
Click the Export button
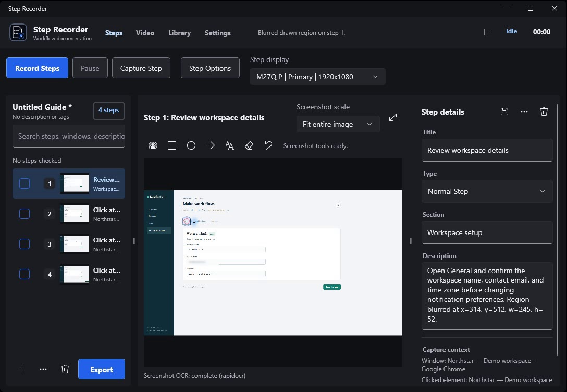pos(102,369)
